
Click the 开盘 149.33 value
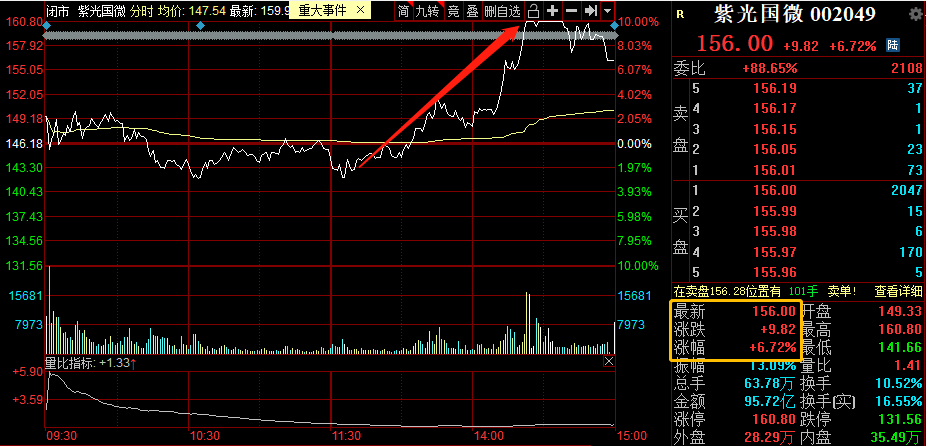tap(899, 311)
